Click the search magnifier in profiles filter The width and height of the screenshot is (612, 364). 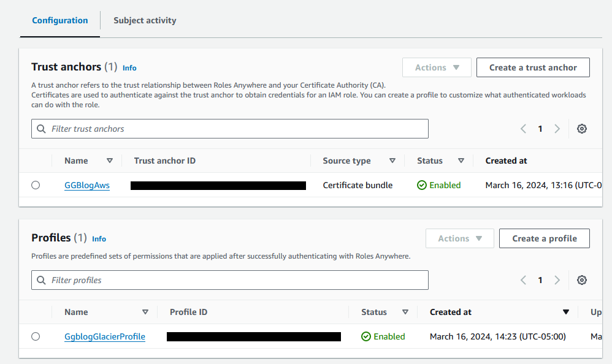(41, 280)
